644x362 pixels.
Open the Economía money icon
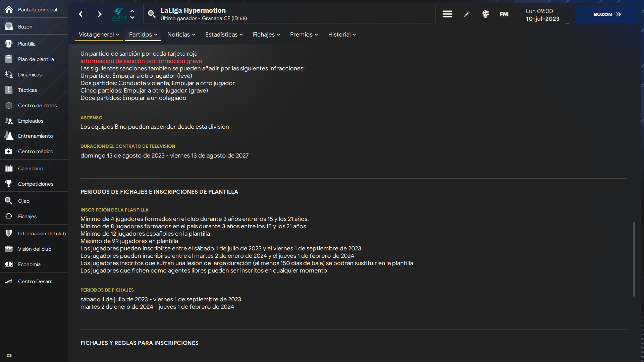pyautogui.click(x=9, y=264)
